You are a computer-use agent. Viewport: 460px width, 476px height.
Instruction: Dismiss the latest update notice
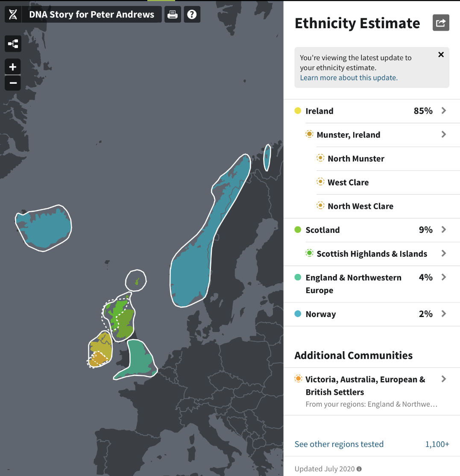441,55
